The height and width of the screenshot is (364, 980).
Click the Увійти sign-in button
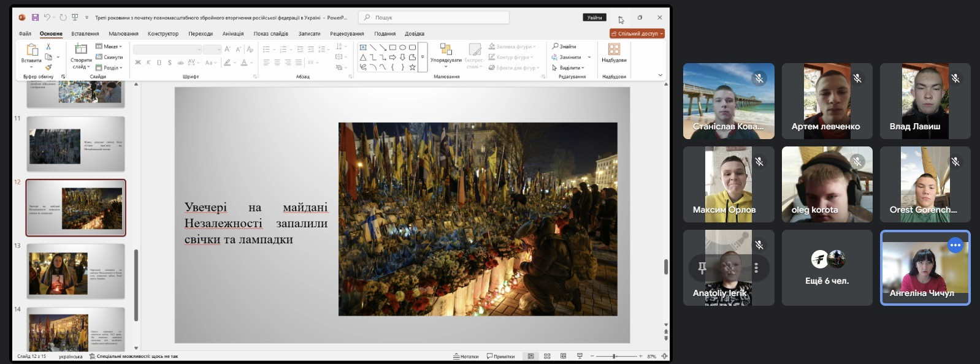(x=595, y=18)
